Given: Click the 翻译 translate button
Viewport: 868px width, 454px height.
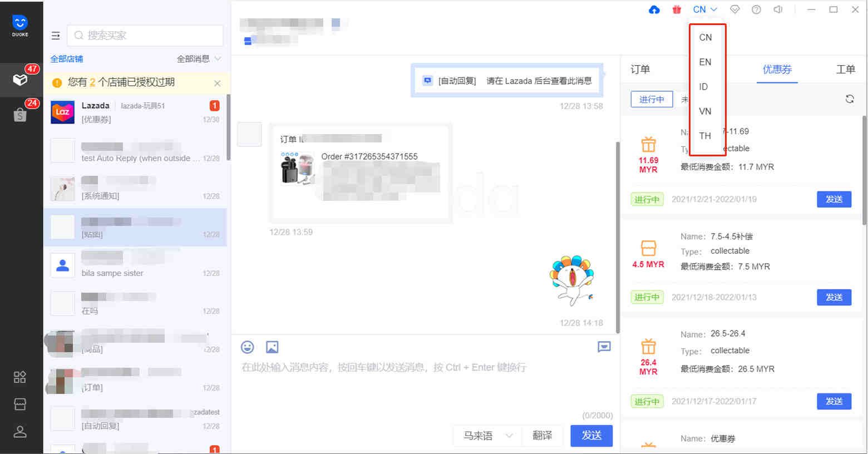Looking at the screenshot, I should (x=542, y=436).
